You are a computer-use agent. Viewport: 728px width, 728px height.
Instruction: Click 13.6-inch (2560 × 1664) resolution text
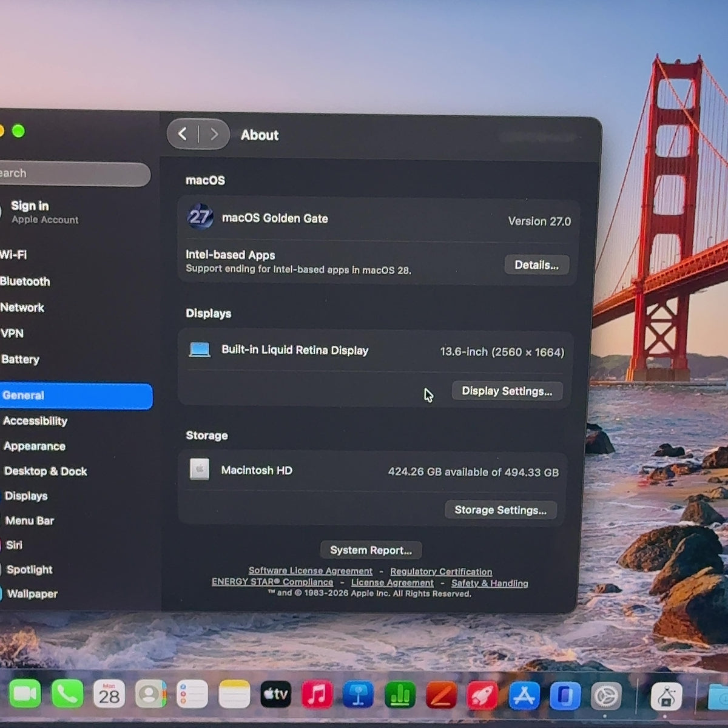(502, 352)
